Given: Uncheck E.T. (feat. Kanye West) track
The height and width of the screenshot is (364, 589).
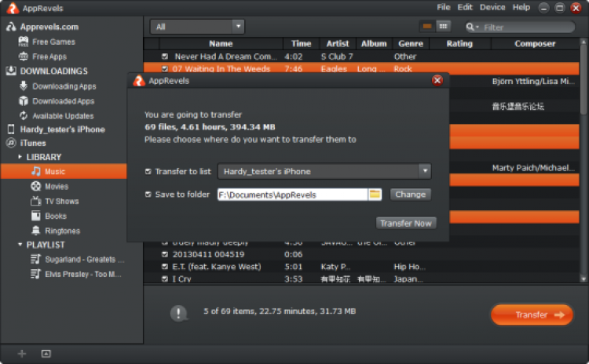Looking at the screenshot, I should (x=165, y=267).
